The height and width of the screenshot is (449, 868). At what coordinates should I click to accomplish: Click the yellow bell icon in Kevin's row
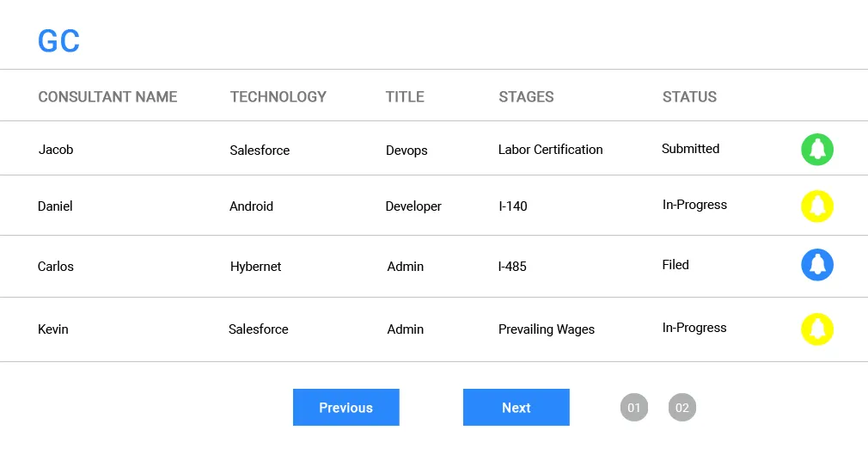tap(817, 329)
